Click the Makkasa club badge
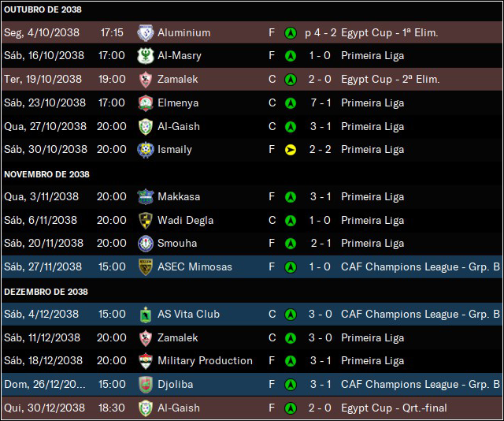 [x=145, y=196]
